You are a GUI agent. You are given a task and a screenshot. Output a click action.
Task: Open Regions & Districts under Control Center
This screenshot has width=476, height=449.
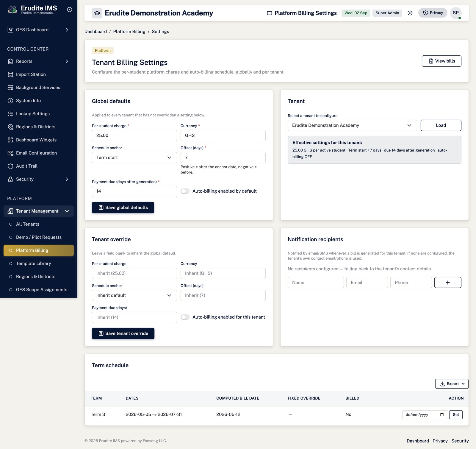[x=39, y=127]
